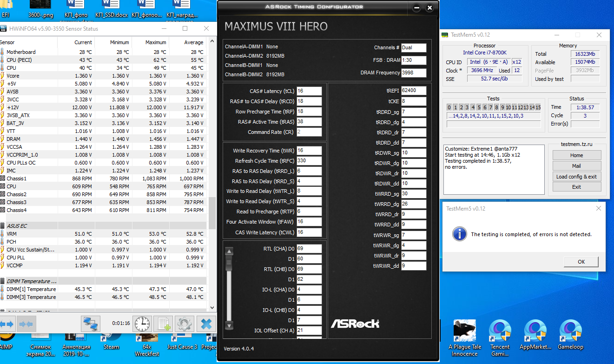Click OK in the TestMem5 completion dialog

point(581,262)
